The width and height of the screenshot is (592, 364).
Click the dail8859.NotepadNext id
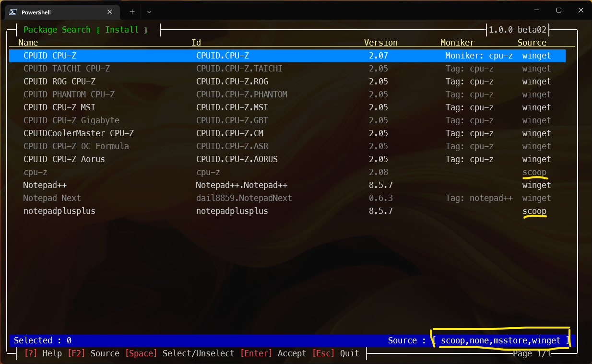click(x=244, y=198)
